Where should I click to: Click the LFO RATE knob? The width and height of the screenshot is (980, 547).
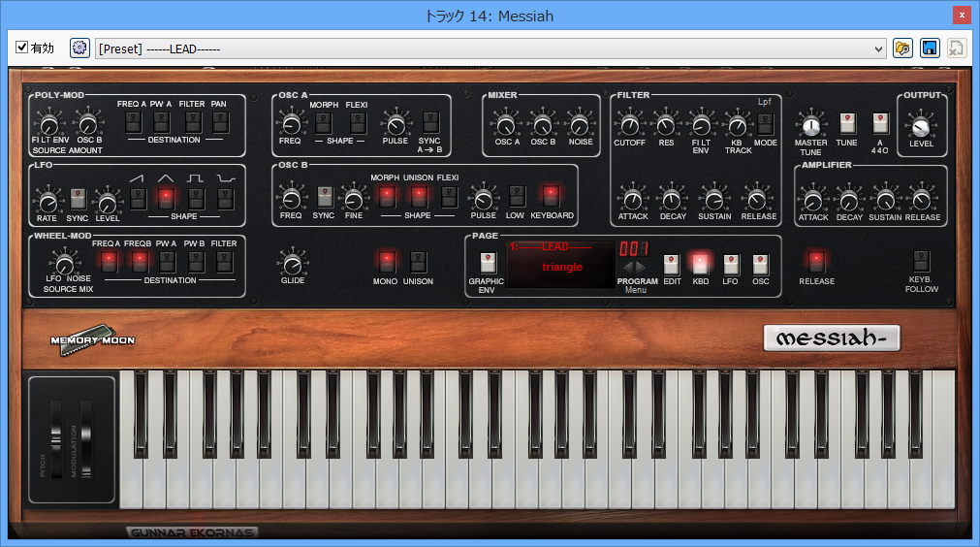(47, 202)
